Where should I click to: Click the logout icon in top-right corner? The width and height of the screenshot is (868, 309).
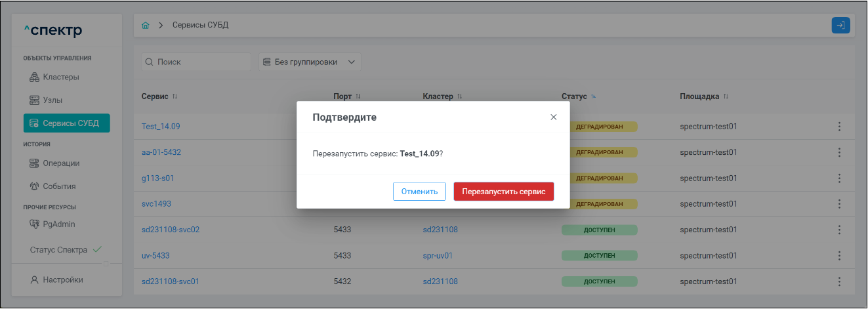coord(840,25)
